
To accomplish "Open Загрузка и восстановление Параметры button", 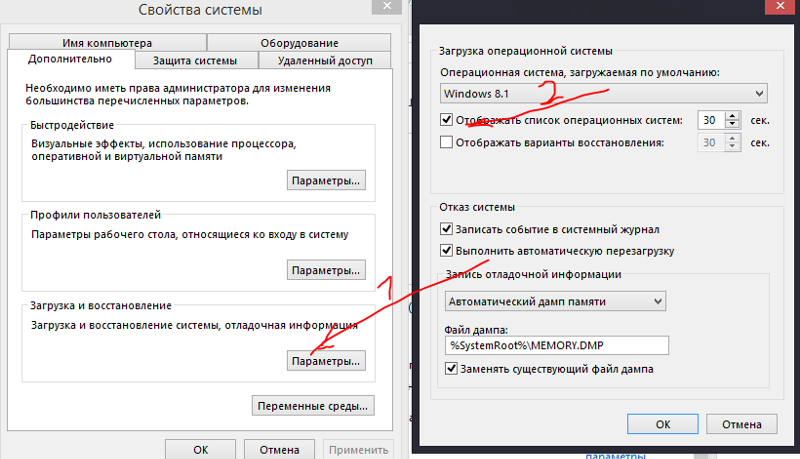I will [326, 361].
